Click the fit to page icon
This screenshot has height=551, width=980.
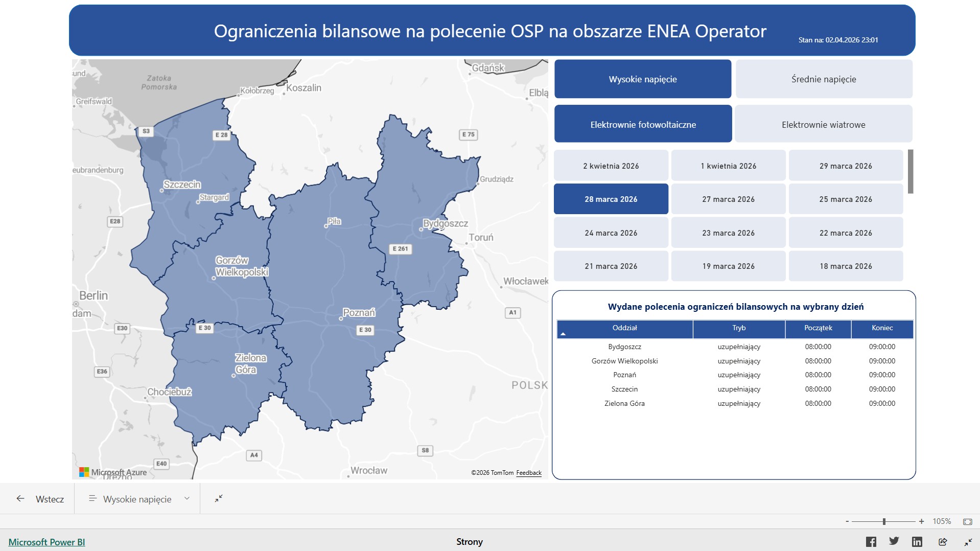click(x=967, y=521)
